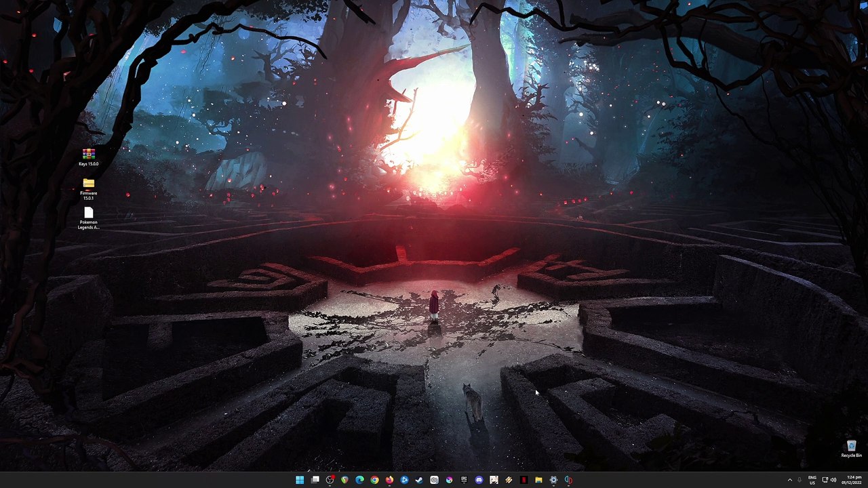Open the network status tray icon
Image resolution: width=868 pixels, height=488 pixels.
(824, 480)
